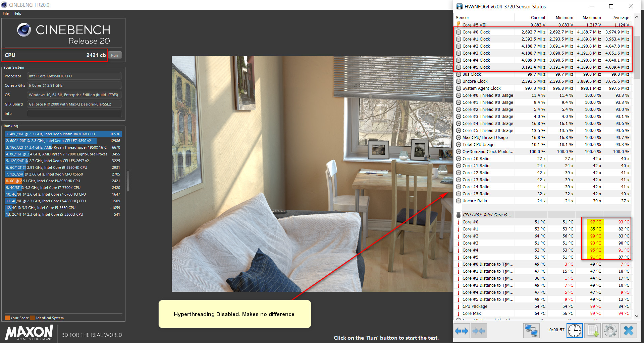Select ranking entry Intel Core i7-6700HQ CPU
This screenshot has height=343, width=644.
[x=63, y=194]
